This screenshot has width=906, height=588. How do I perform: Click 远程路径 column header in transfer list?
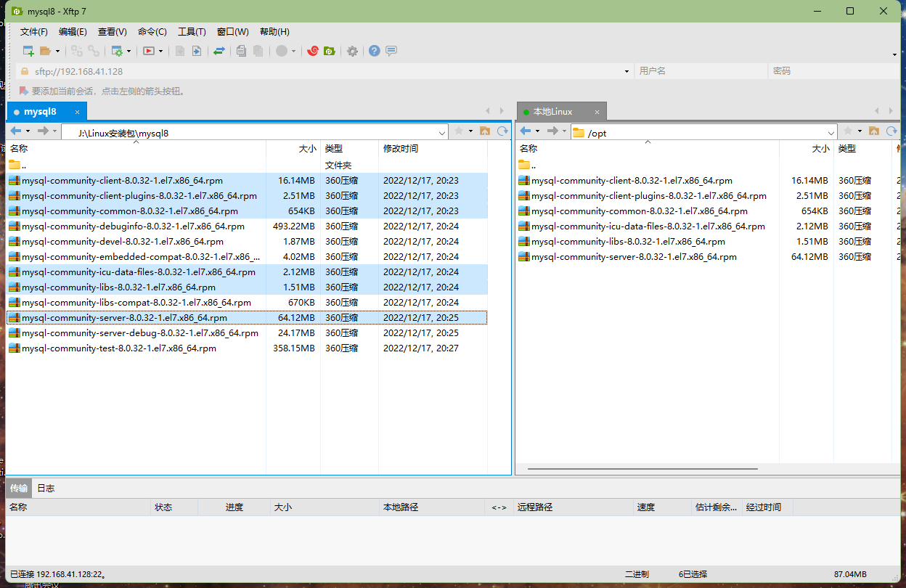click(x=573, y=507)
